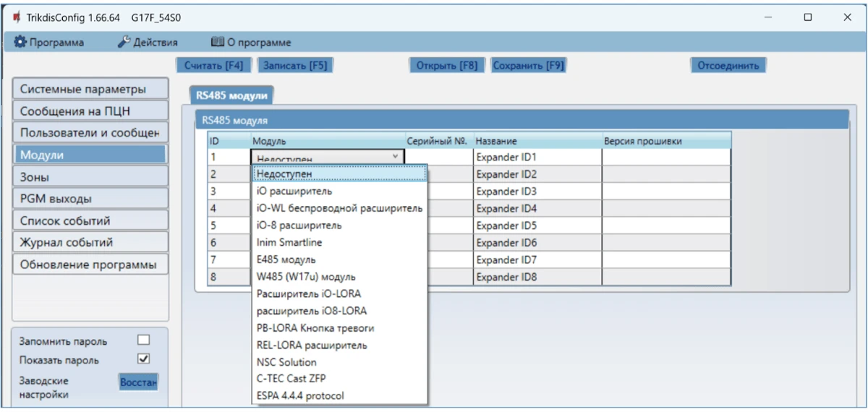Choose Inim Smartline in the module list
Screen dimensions: 868x412
click(289, 242)
